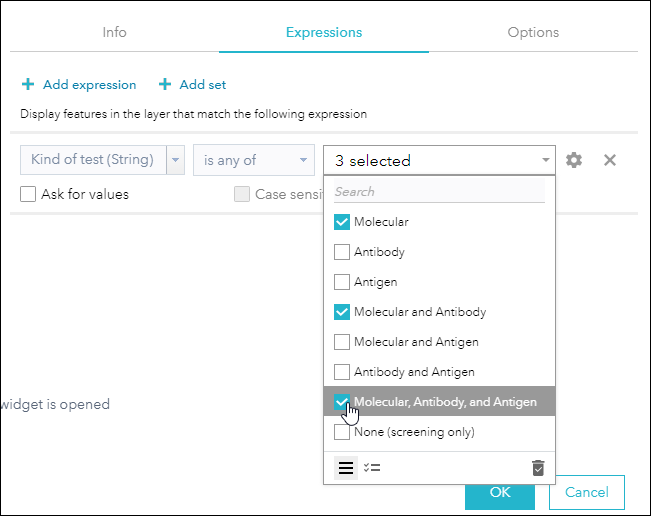Click the 'Ask for values' label text
651x516 pixels.
click(x=85, y=194)
